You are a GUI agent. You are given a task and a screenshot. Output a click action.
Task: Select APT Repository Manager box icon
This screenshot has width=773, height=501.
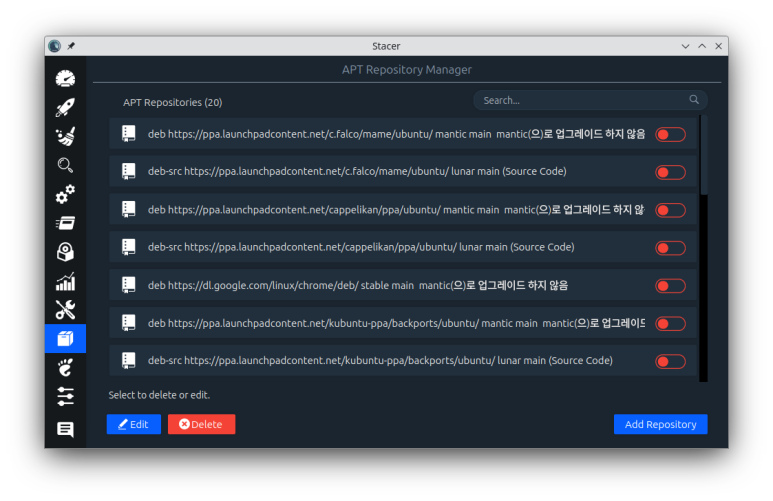click(65, 339)
